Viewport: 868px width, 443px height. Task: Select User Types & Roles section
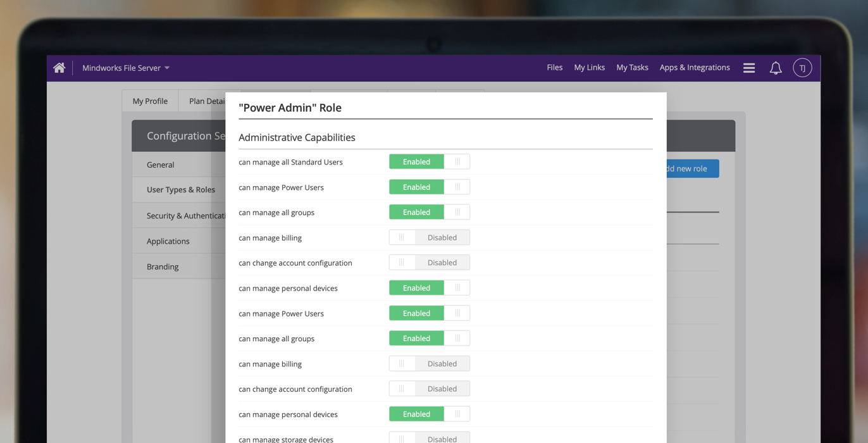(x=181, y=190)
